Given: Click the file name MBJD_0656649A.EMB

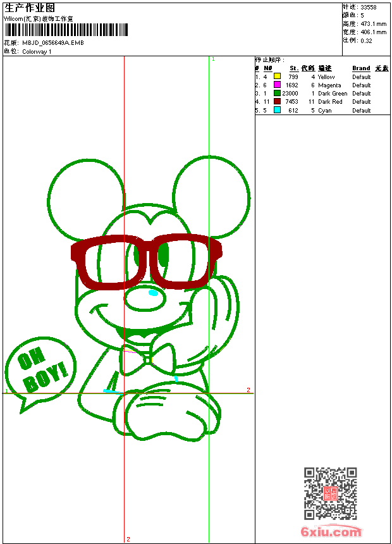Looking at the screenshot, I should click(x=53, y=42).
